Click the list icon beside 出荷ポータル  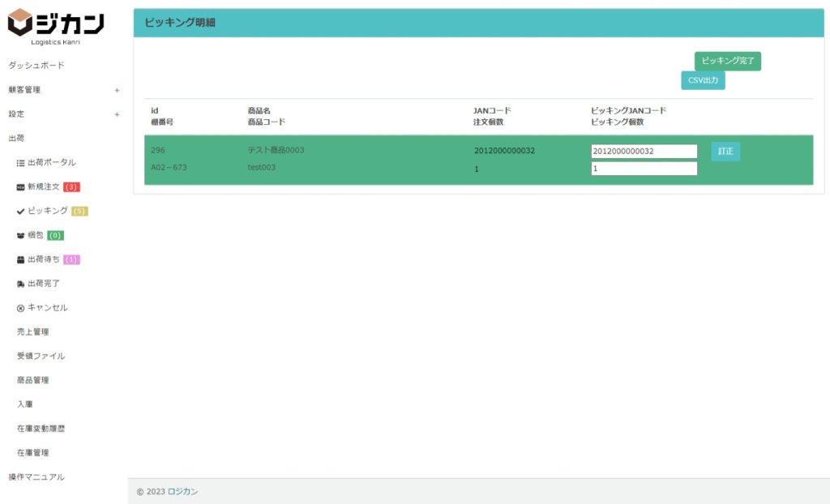click(20, 163)
